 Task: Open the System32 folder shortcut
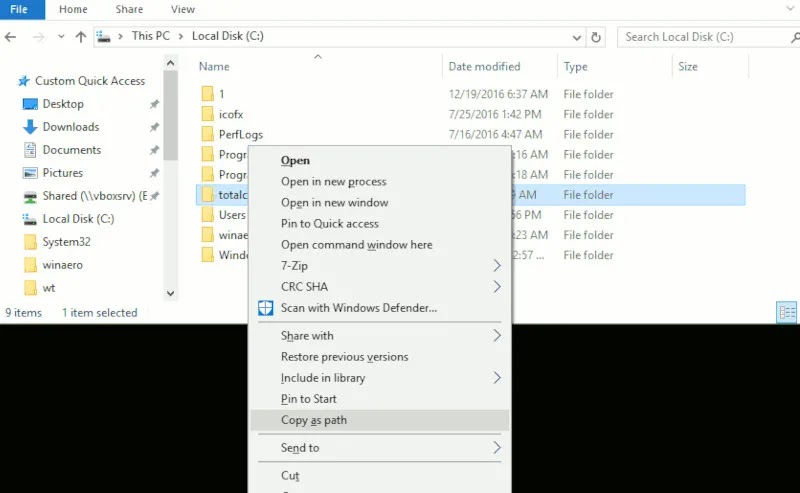pyautogui.click(x=66, y=241)
